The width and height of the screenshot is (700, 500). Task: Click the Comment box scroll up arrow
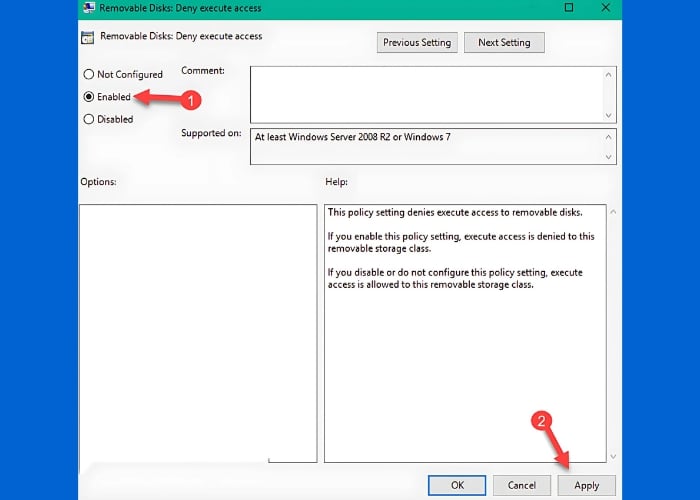click(608, 75)
